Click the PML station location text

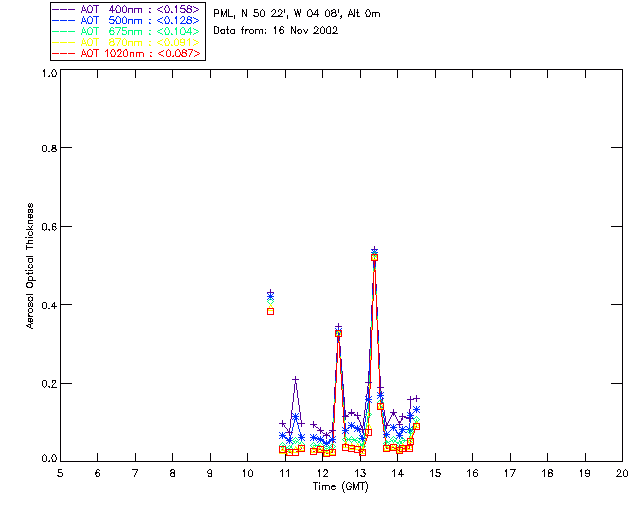[x=297, y=14]
